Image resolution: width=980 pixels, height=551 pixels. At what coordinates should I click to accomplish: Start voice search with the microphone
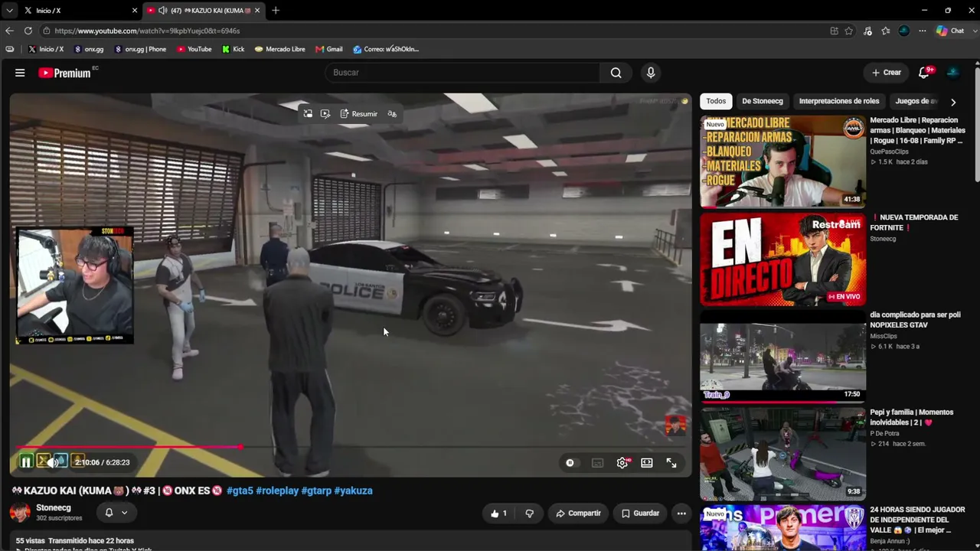[x=651, y=73]
